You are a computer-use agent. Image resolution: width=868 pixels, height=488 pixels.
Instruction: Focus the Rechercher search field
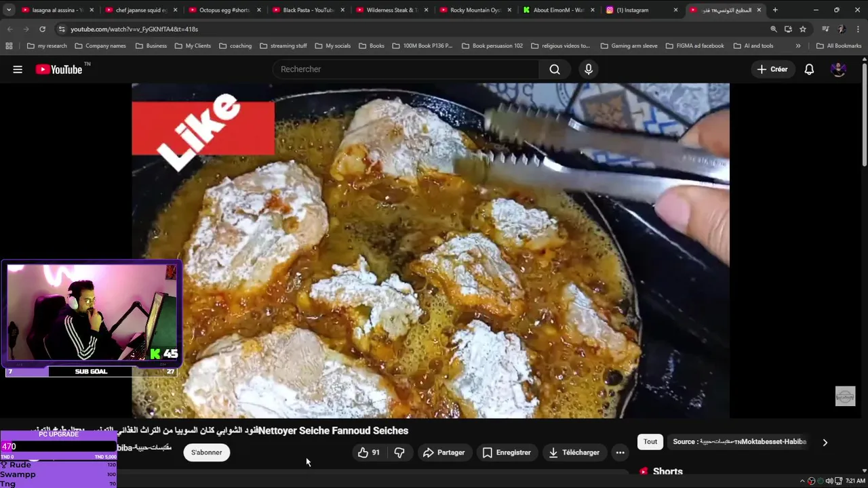click(x=406, y=69)
